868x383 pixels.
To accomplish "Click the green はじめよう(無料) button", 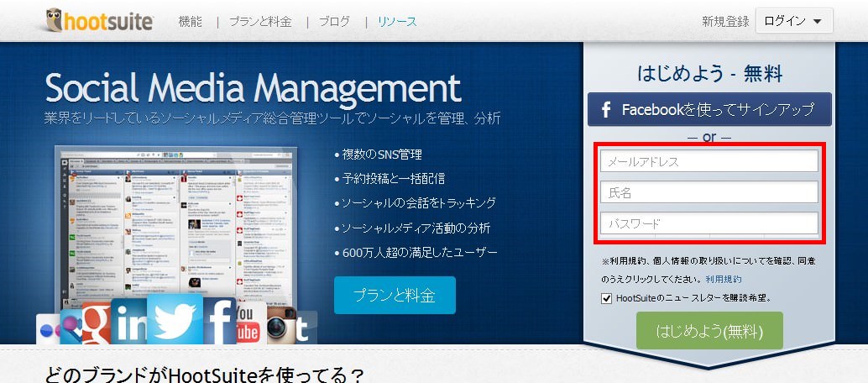I will [709, 331].
